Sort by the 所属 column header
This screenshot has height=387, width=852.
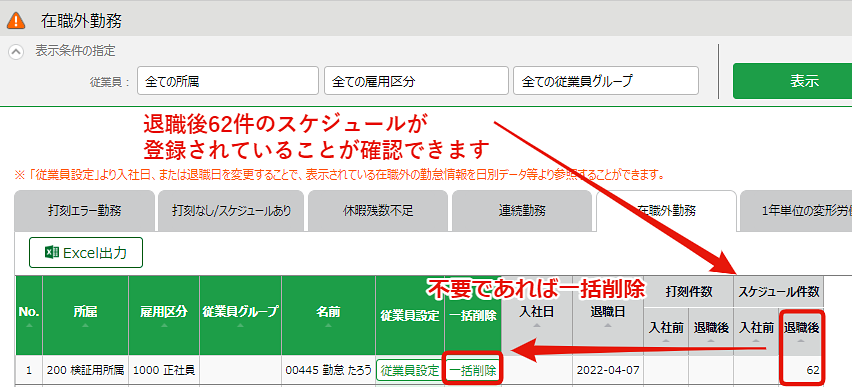(x=85, y=315)
